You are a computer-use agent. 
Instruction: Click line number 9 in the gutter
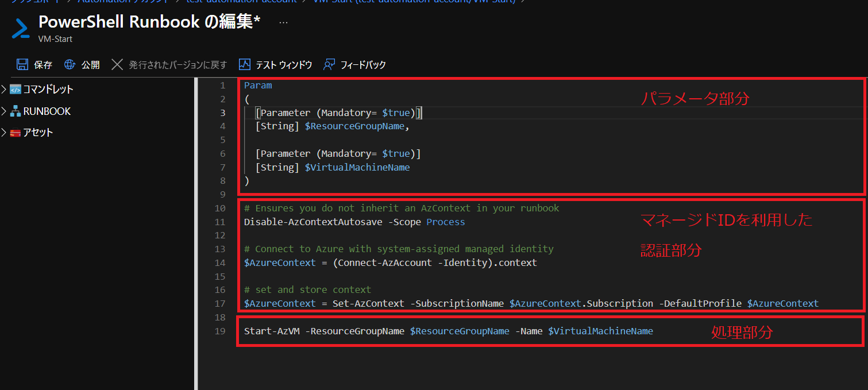point(222,195)
